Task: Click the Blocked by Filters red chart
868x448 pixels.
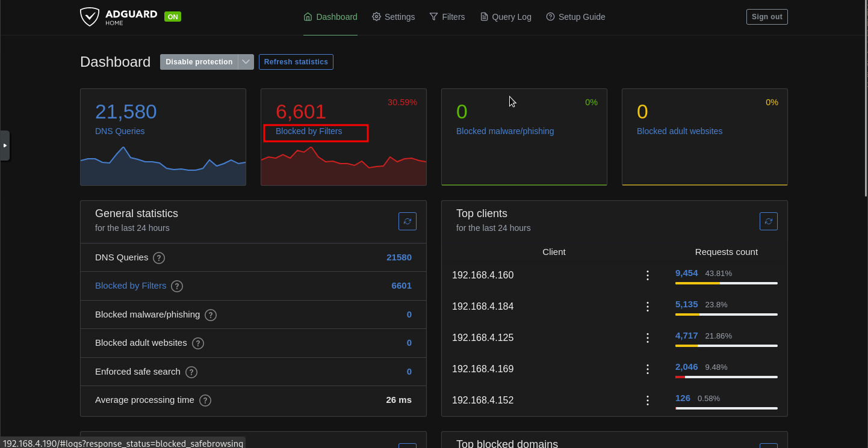Action: (x=344, y=166)
